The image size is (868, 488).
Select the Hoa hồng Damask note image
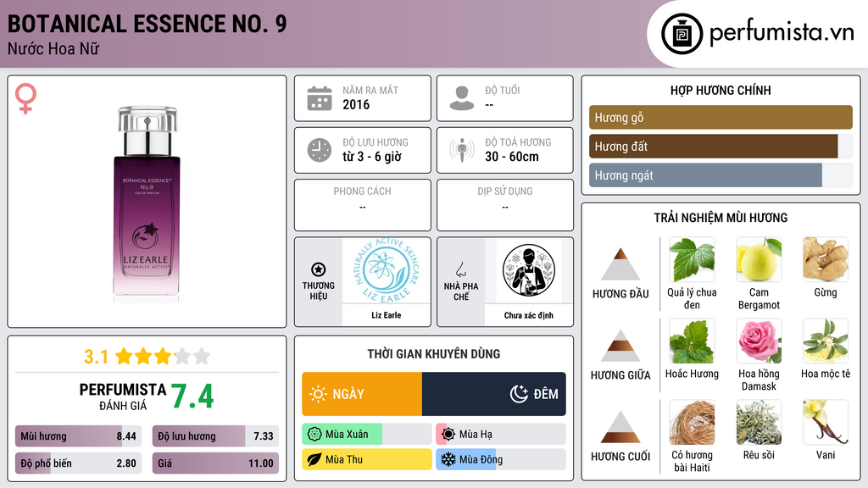click(x=759, y=341)
